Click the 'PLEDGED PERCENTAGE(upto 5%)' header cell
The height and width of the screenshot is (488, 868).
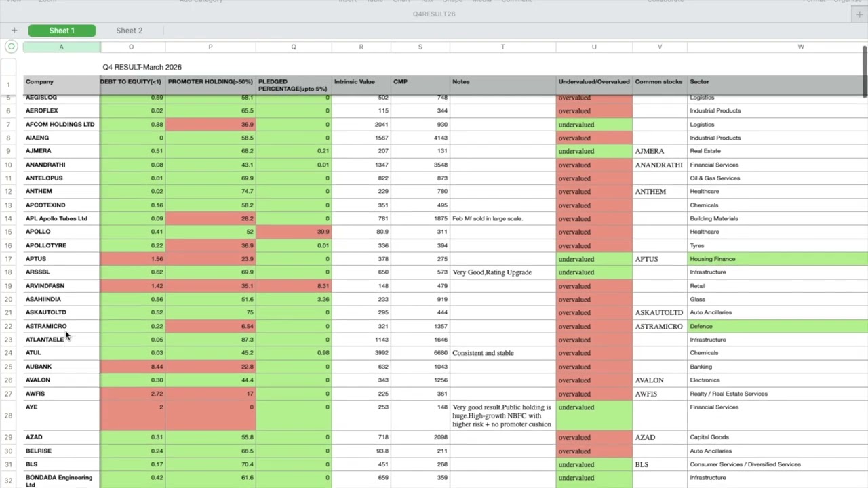(x=294, y=85)
